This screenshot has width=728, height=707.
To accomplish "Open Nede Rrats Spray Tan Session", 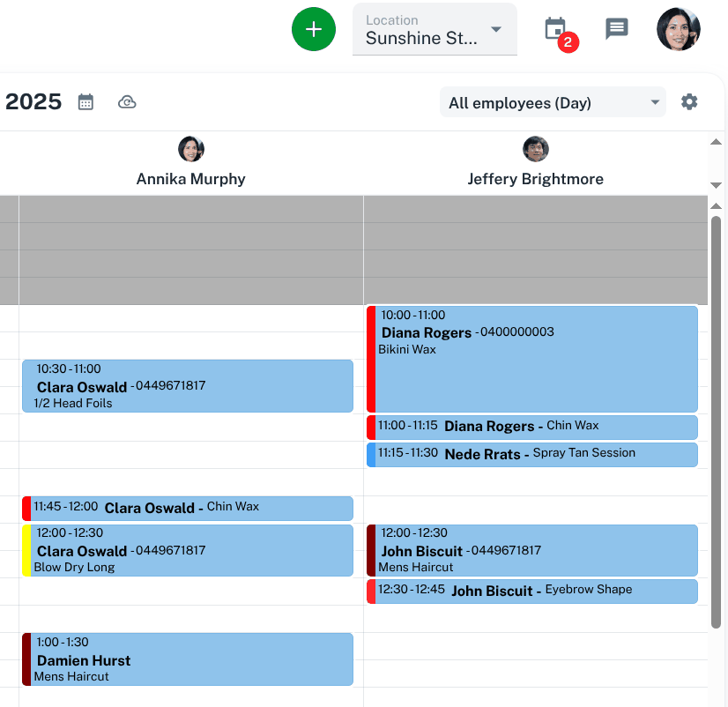I will click(535, 454).
